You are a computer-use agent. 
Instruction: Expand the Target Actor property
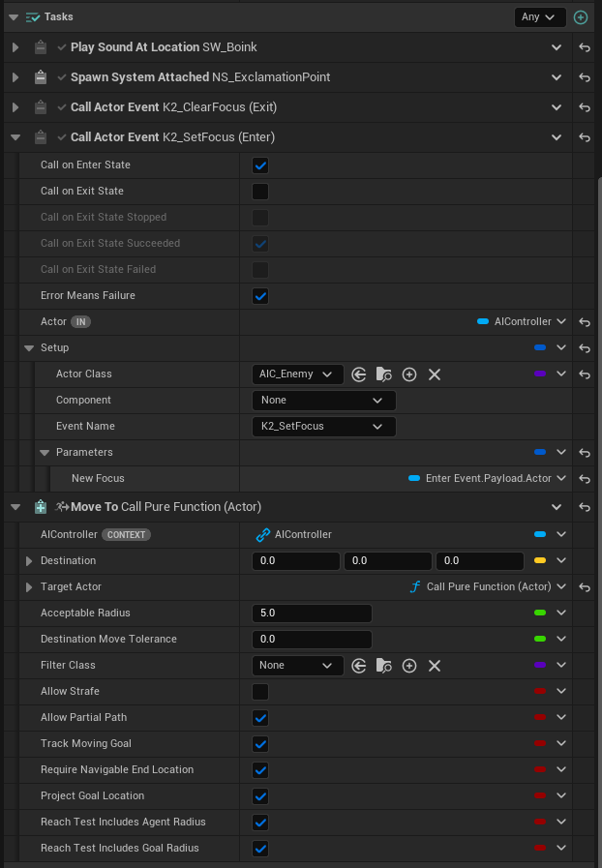(x=29, y=586)
